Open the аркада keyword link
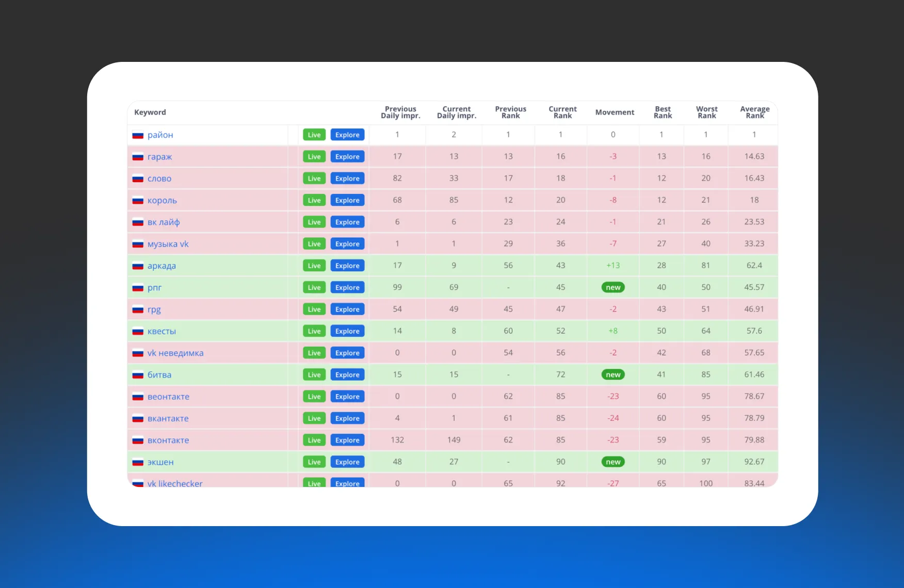The image size is (904, 588). coord(162,266)
